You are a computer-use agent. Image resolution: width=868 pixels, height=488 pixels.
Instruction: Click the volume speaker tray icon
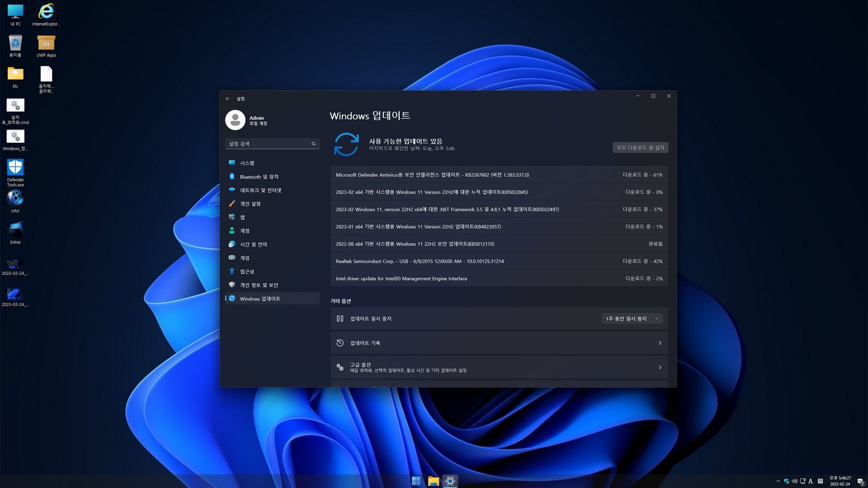pyautogui.click(x=794, y=481)
